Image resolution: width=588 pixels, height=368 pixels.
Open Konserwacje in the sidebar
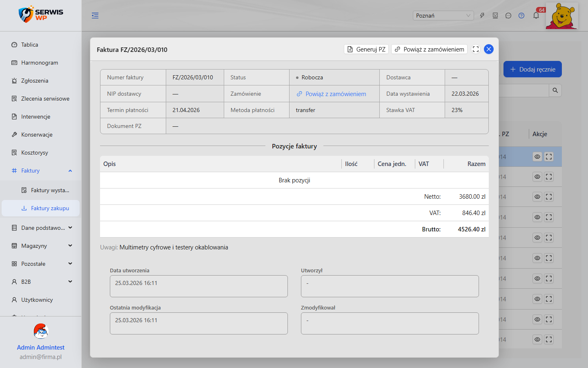[x=41, y=135]
